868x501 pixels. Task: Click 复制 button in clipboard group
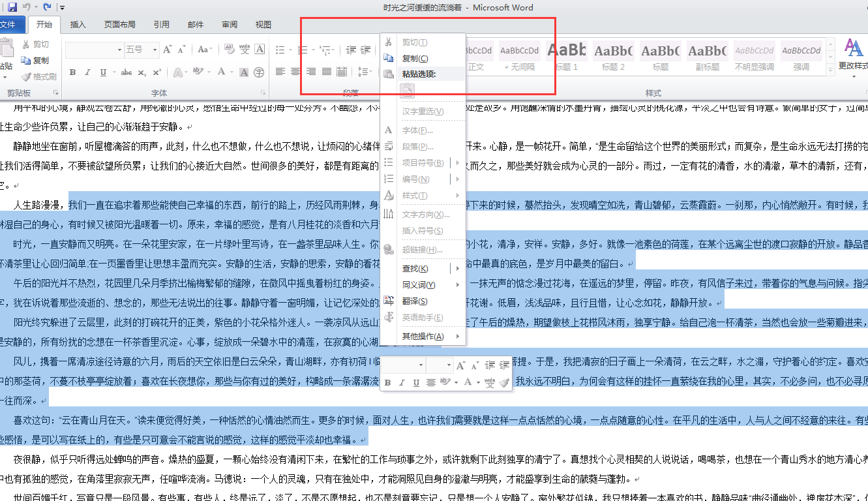(x=36, y=60)
